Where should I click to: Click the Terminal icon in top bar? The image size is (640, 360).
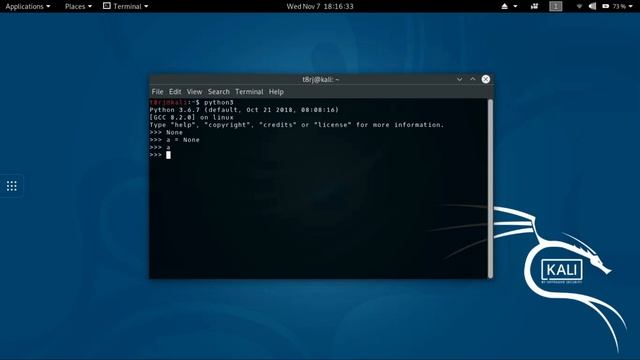tap(107, 6)
